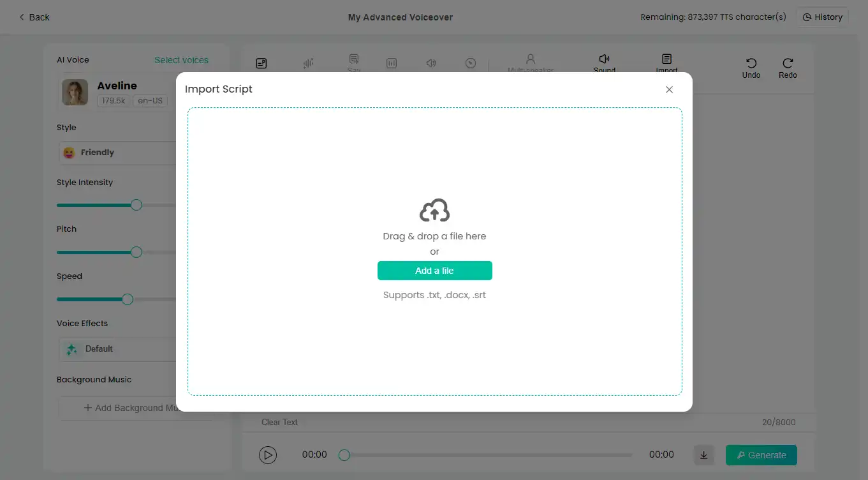This screenshot has width=868, height=480.
Task: Click Clear Text
Action: pos(279,422)
